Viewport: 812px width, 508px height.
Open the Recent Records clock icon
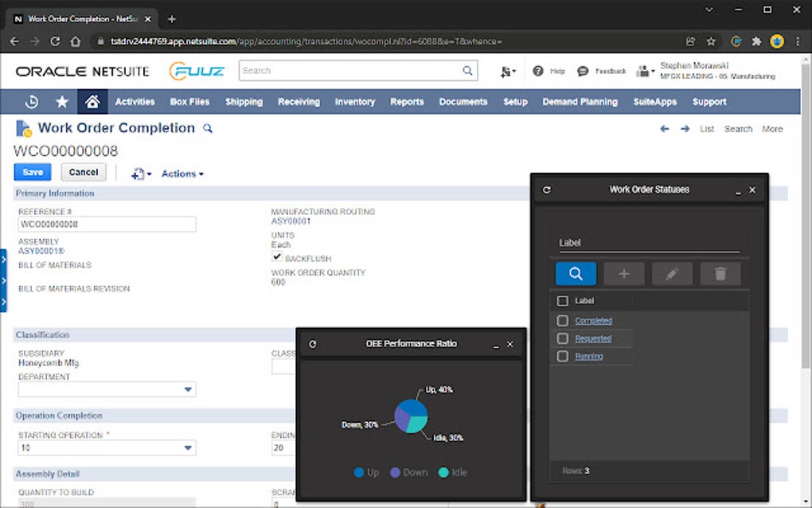[x=32, y=102]
